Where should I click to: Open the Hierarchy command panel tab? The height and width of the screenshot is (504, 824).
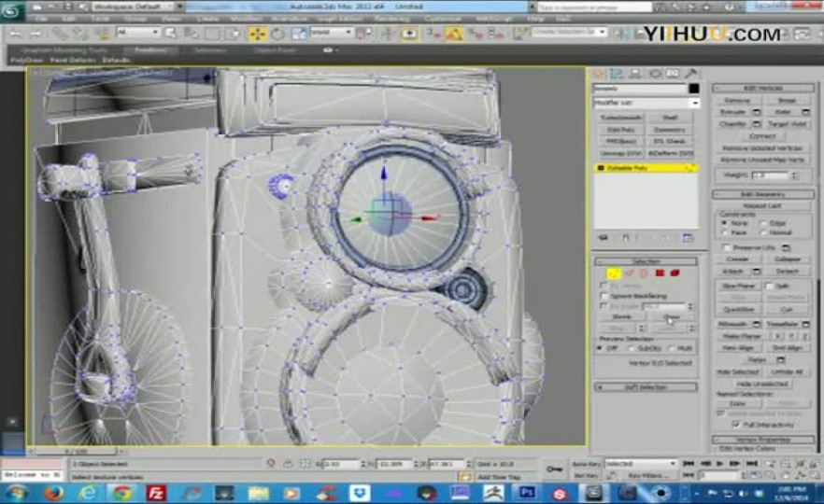[635, 74]
